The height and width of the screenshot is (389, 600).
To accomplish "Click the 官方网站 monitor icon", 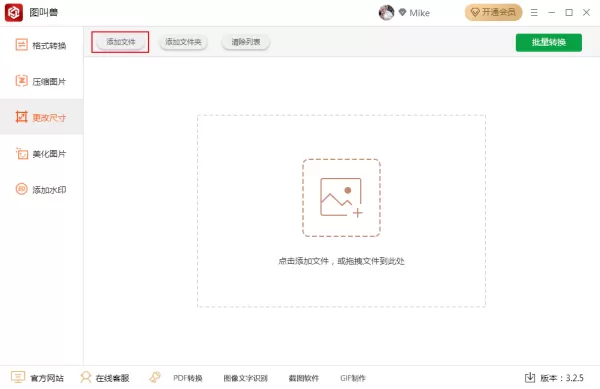I will 18,377.
